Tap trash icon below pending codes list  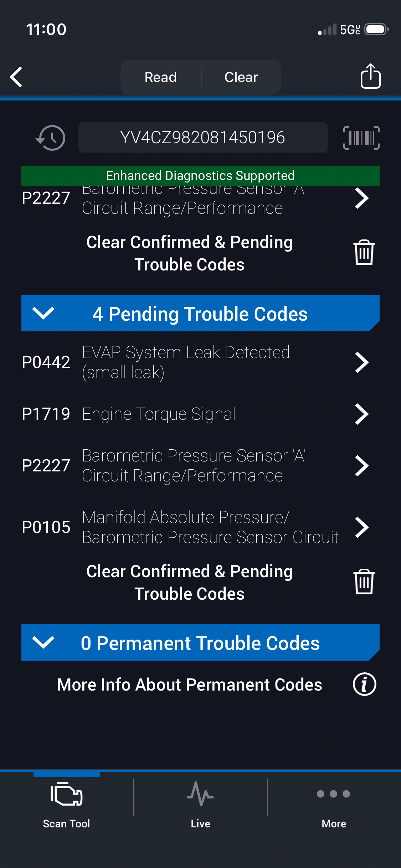point(364,582)
